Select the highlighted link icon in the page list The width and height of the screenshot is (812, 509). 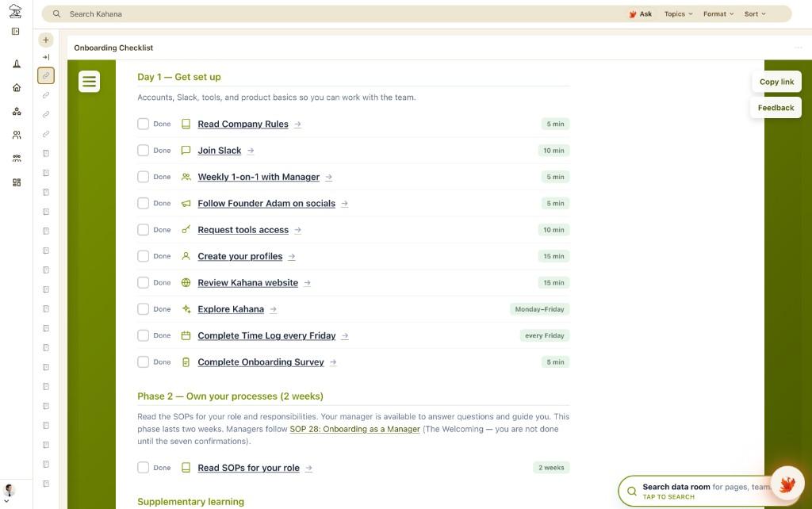pyautogui.click(x=45, y=75)
